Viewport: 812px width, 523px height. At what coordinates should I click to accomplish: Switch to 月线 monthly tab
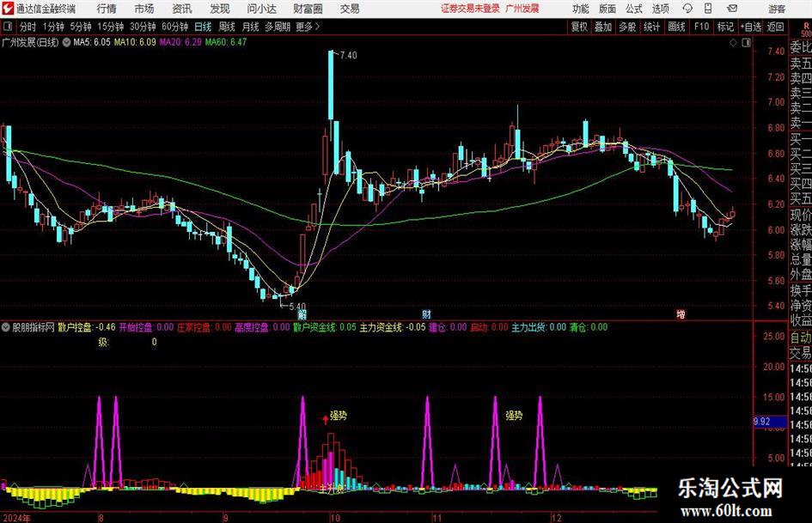point(250,27)
